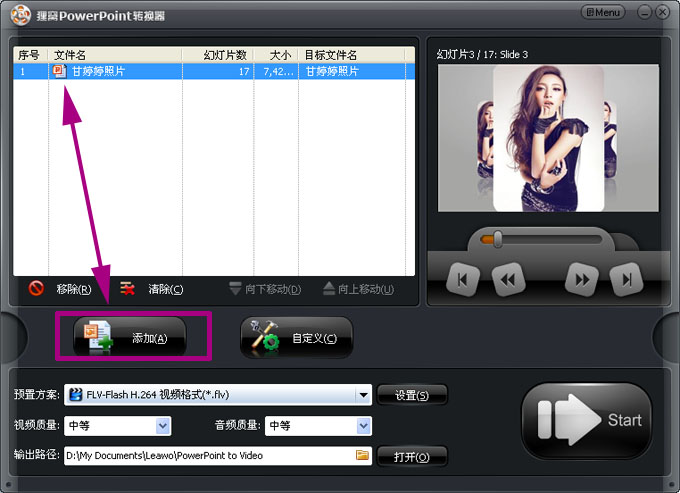680x493 pixels.
Task: Expand the preset profile (预置方案) dropdown
Action: coord(363,395)
